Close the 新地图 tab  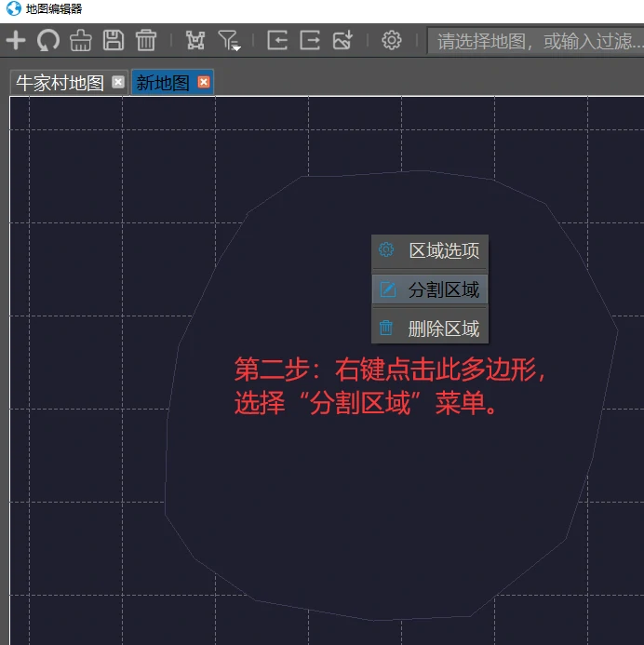[204, 82]
